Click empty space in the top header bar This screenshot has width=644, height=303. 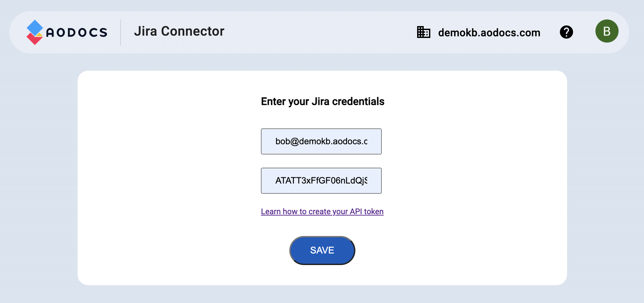point(314,32)
